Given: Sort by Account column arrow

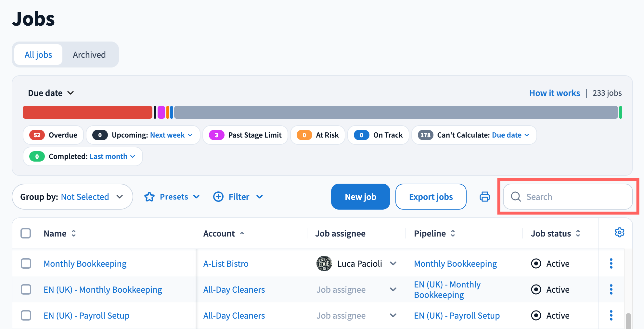Looking at the screenshot, I should click(x=242, y=234).
